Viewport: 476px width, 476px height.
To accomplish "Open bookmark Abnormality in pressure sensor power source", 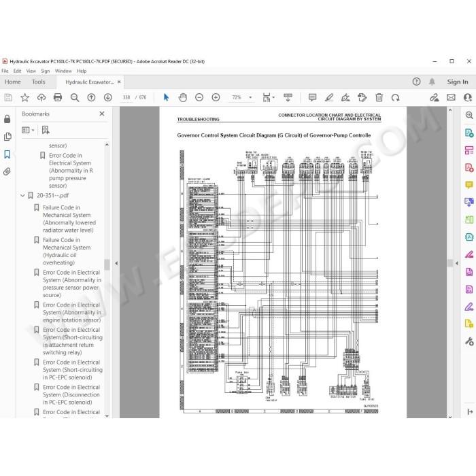I will (x=72, y=284).
